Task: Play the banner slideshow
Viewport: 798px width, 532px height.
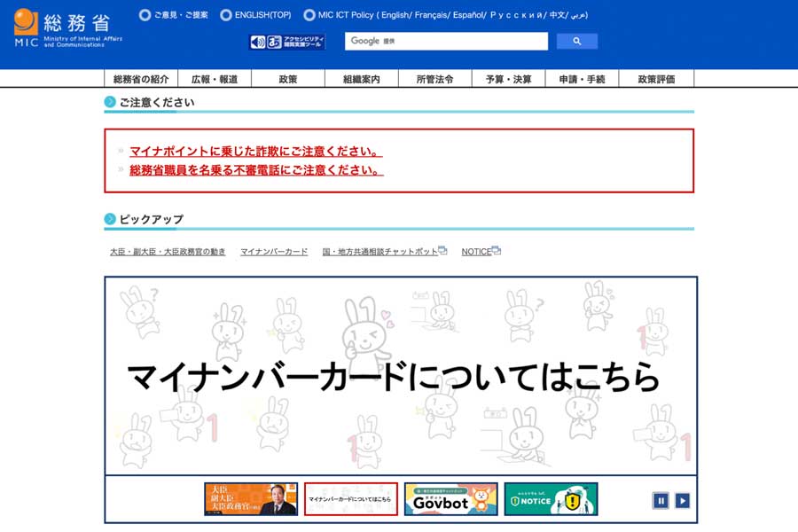Action: coord(682,500)
